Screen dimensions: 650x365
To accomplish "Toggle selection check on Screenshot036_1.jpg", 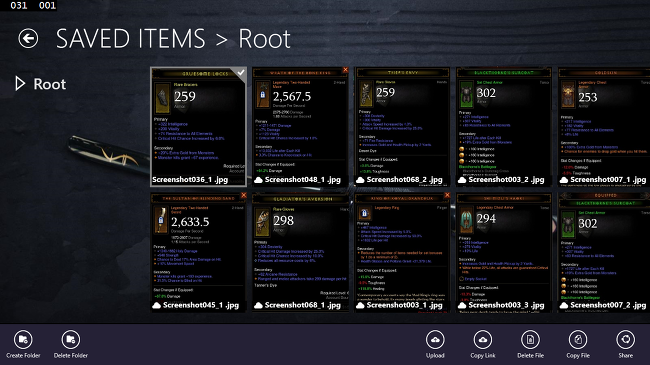I will tap(240, 73).
